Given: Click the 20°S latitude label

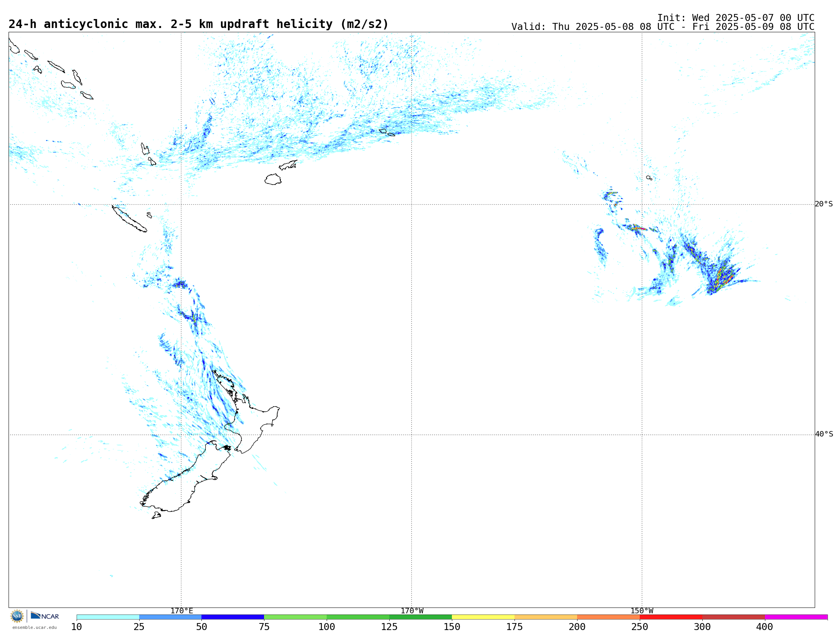Looking at the screenshot, I should pos(824,204).
